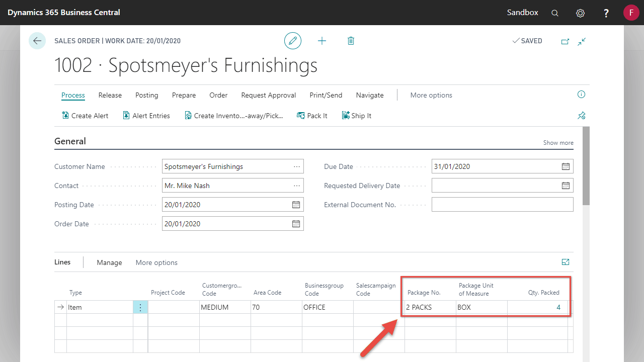Click the Order Date field
Screen dimensions: 644x362
pyautogui.click(x=233, y=224)
